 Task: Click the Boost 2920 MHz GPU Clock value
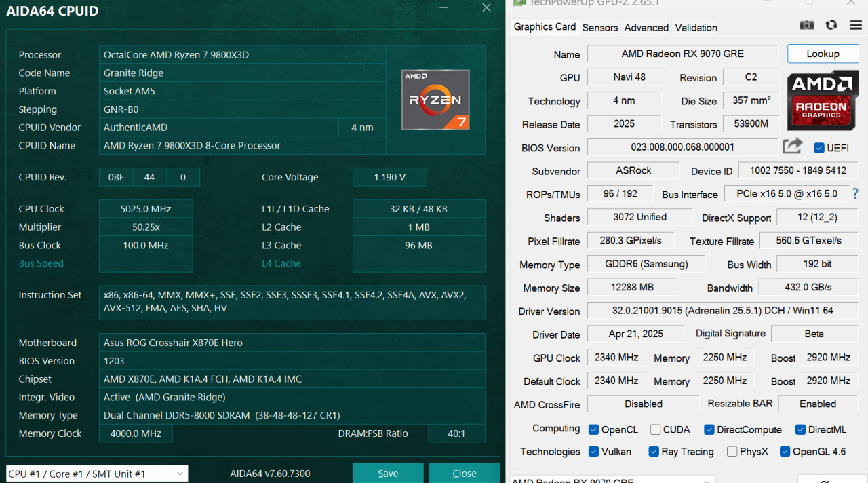[828, 357]
